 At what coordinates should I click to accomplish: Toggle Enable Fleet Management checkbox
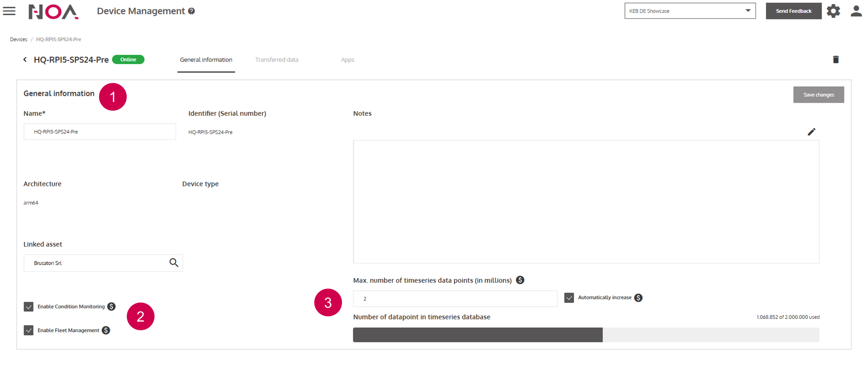[x=29, y=331]
